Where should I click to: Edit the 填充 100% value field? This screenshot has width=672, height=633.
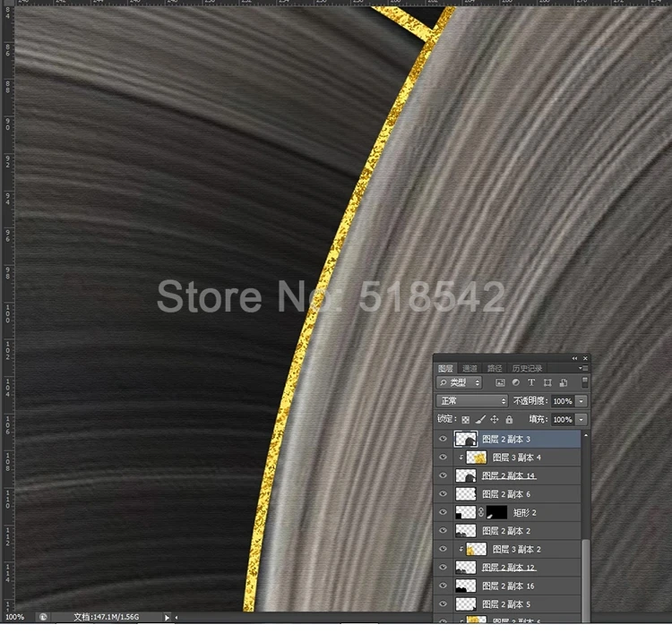point(563,419)
